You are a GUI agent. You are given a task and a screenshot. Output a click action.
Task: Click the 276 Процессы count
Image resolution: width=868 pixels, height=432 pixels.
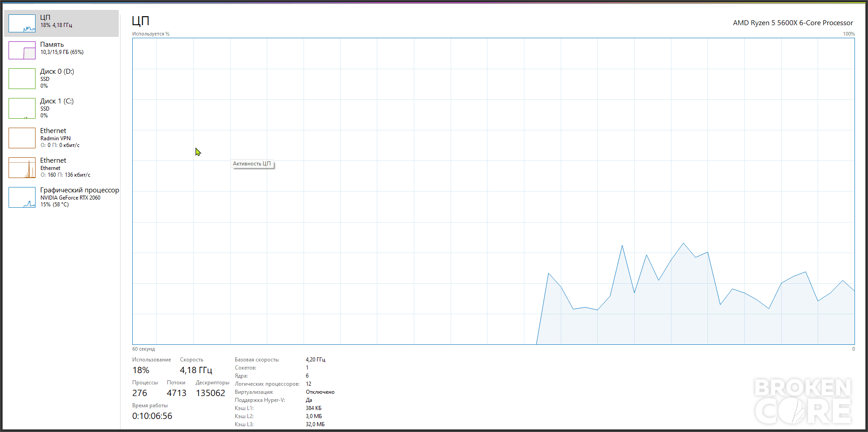139,393
